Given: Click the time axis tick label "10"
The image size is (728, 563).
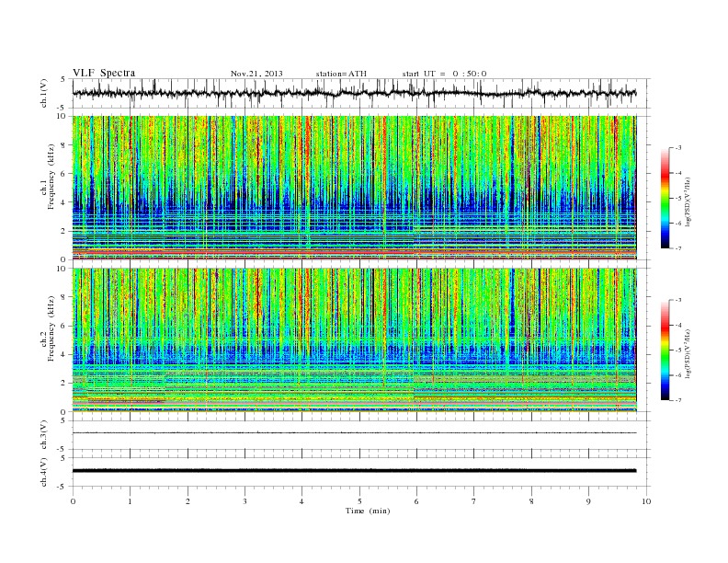Looking at the screenshot, I should [x=646, y=501].
